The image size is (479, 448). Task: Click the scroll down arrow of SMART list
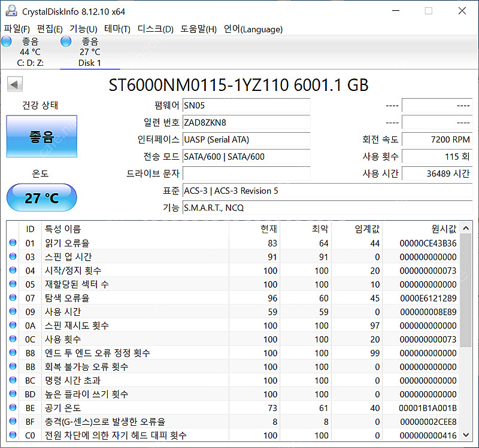pyautogui.click(x=466, y=435)
